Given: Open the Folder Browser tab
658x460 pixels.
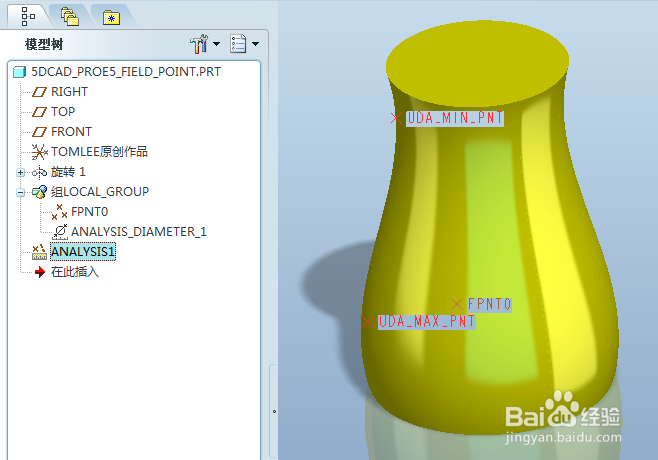Looking at the screenshot, I should pos(70,17).
